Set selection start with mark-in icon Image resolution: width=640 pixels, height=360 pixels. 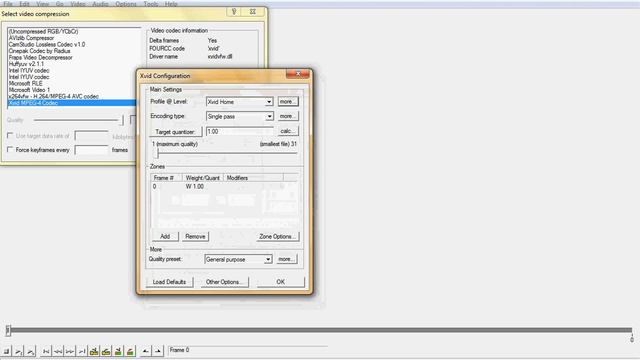tap(145, 351)
